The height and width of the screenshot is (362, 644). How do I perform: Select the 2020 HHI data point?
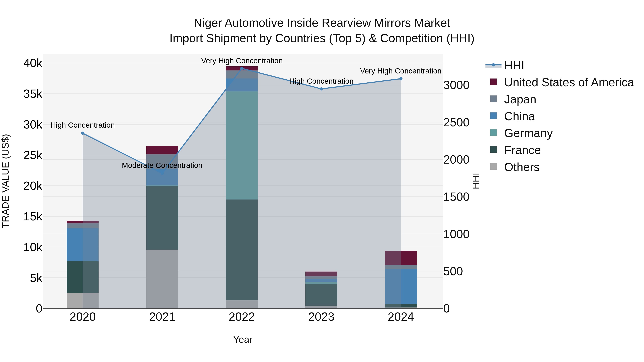click(x=83, y=133)
